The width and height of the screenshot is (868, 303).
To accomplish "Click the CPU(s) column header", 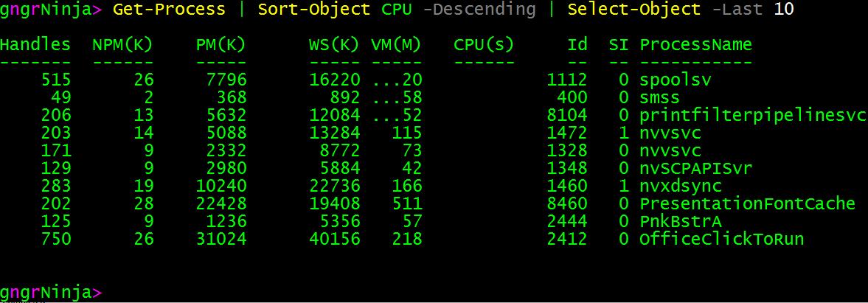I will [484, 45].
